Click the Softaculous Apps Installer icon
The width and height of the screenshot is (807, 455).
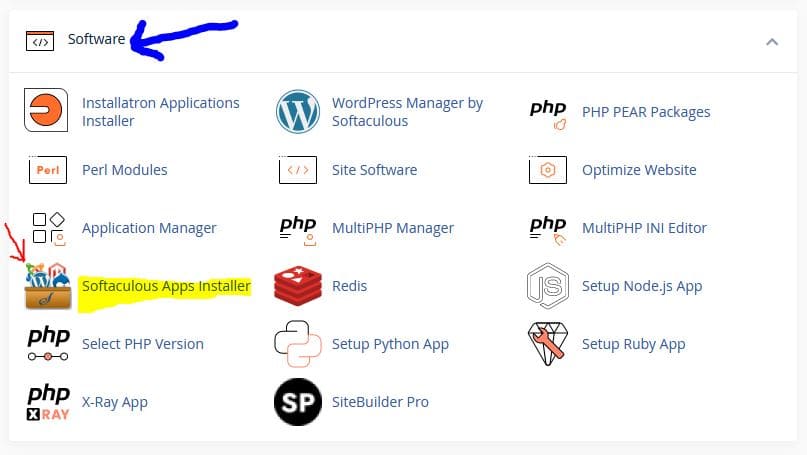tap(48, 286)
